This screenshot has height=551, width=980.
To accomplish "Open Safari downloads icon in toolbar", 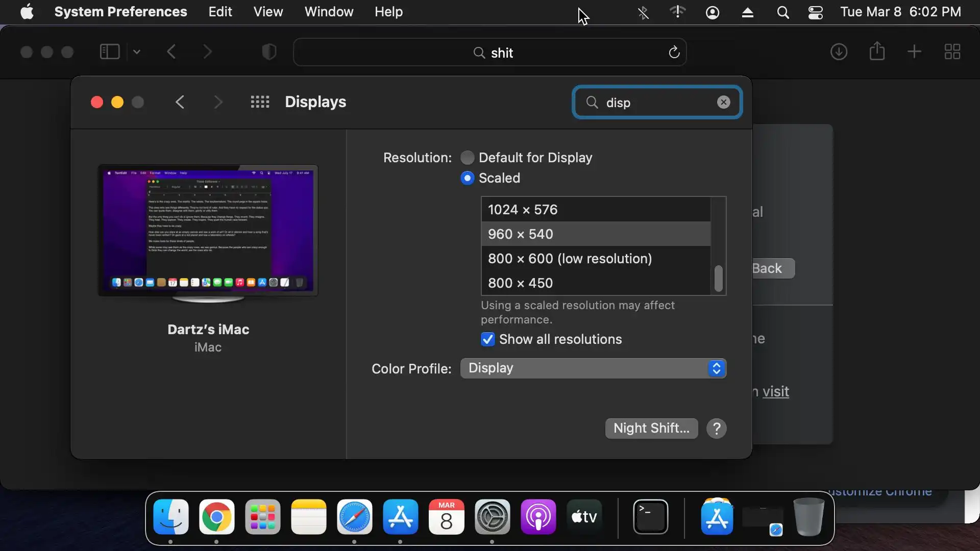I will [x=839, y=52].
